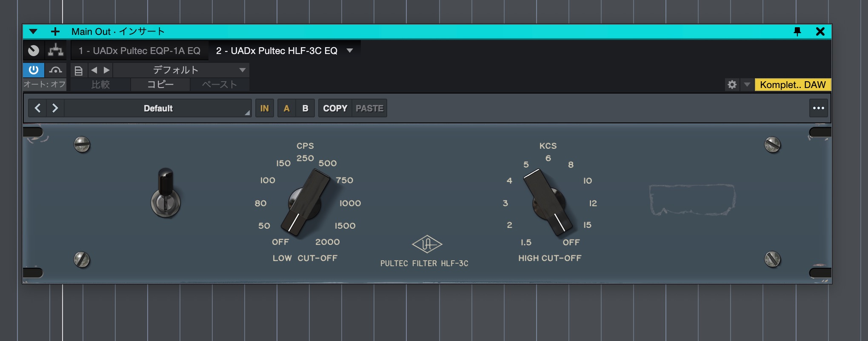Image resolution: width=868 pixels, height=341 pixels.
Task: Open the Default preset browser field
Action: [158, 108]
